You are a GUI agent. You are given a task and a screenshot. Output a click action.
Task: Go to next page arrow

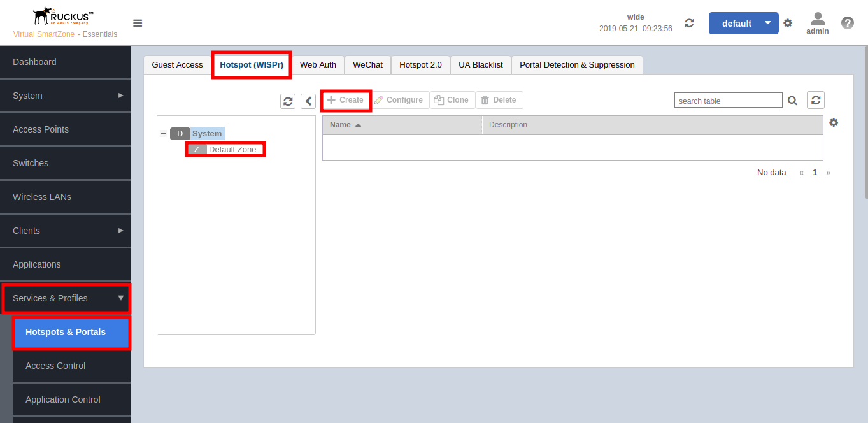coord(828,173)
